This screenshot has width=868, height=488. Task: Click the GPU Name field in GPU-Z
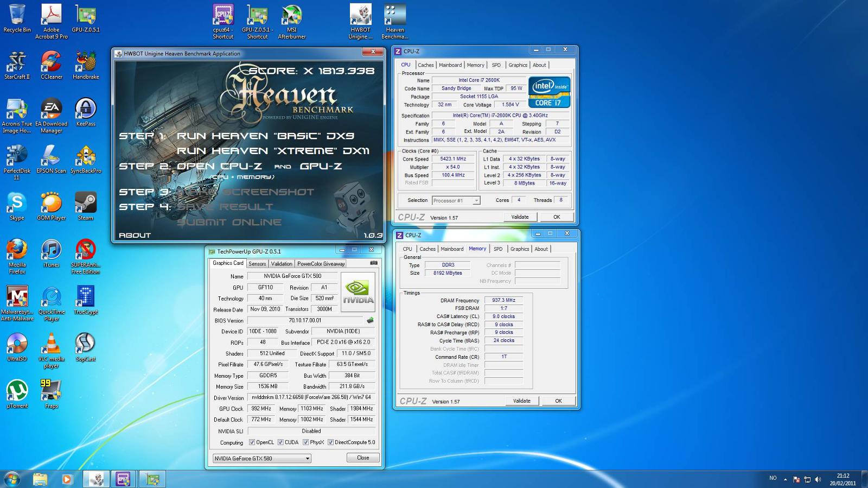293,276
